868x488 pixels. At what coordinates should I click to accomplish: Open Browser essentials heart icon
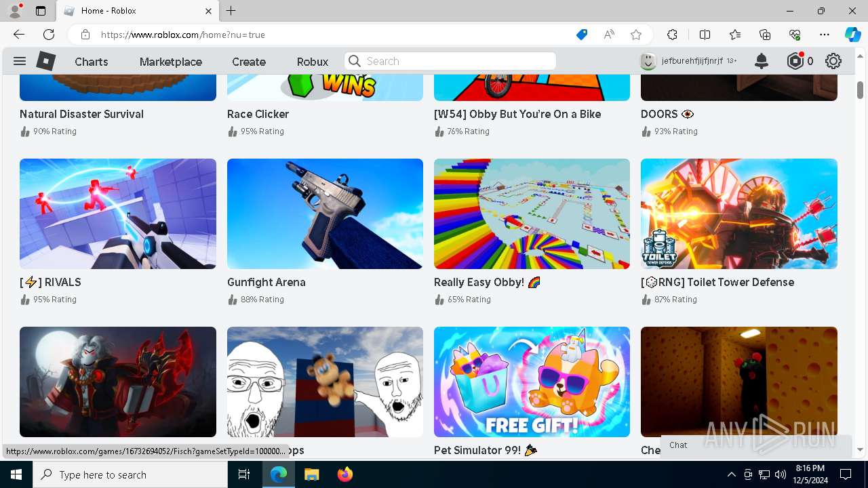(795, 35)
